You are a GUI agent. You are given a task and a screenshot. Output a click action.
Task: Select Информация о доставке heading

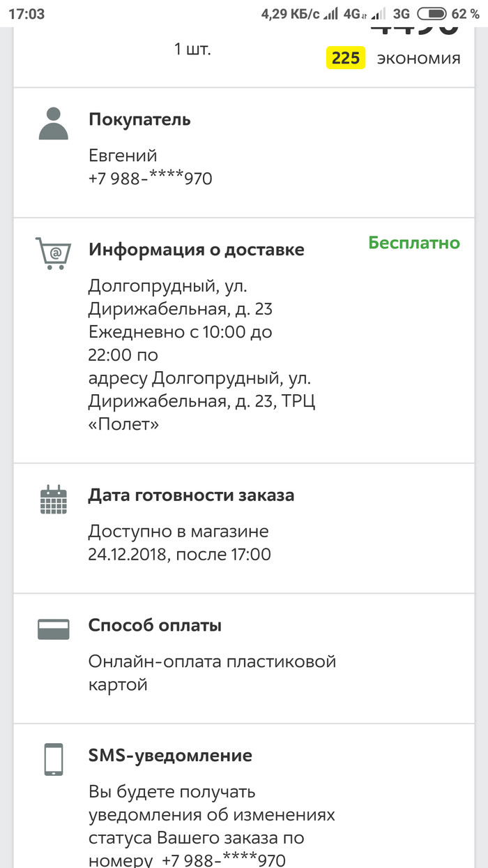point(196,250)
